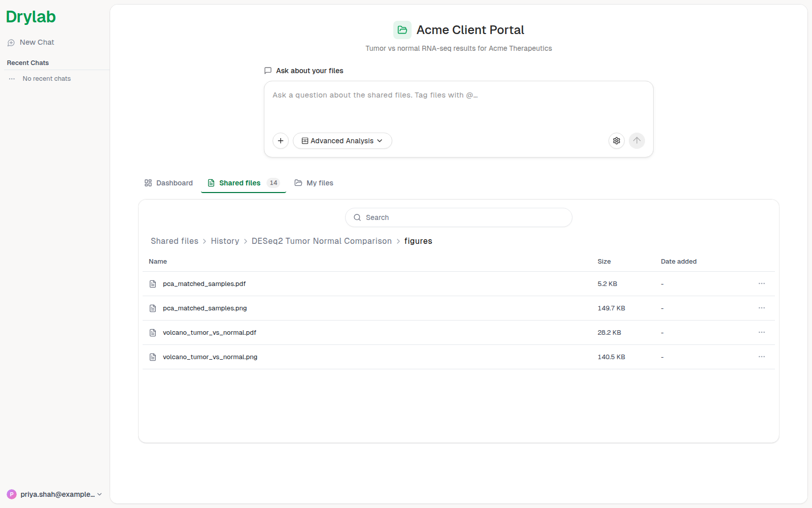Click the file search field
812x508 pixels.
coord(459,217)
